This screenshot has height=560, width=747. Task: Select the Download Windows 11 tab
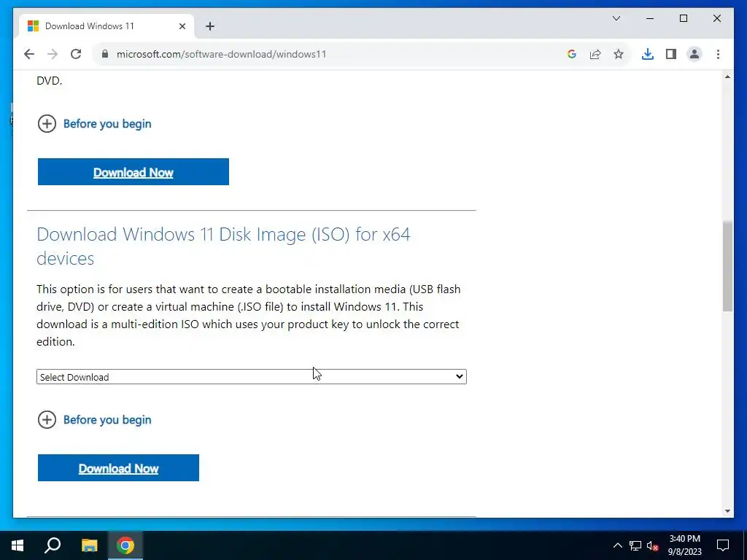point(107,26)
